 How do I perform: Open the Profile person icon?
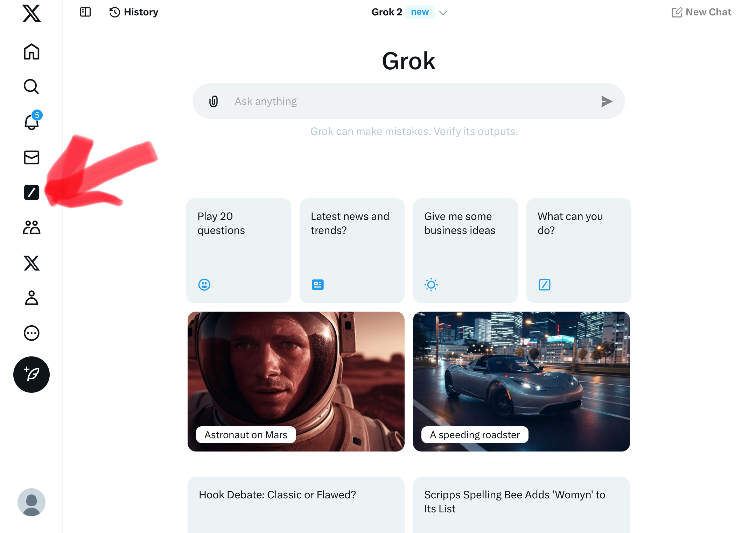pos(31,298)
